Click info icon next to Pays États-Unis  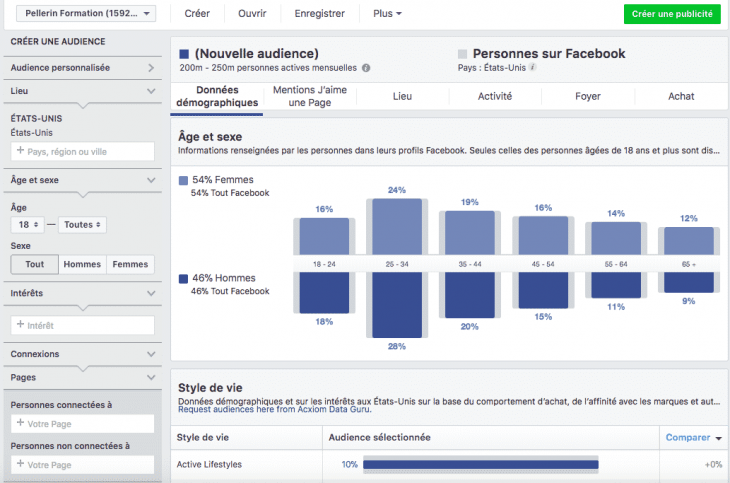pos(532,68)
